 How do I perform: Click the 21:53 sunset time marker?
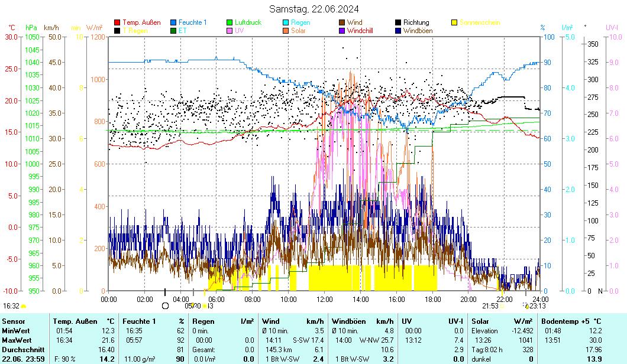pyautogui.click(x=490, y=305)
